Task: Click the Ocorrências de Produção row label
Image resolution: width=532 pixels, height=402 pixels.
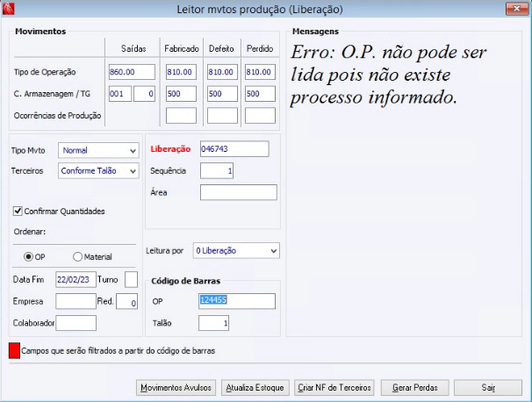Action: 57,116
